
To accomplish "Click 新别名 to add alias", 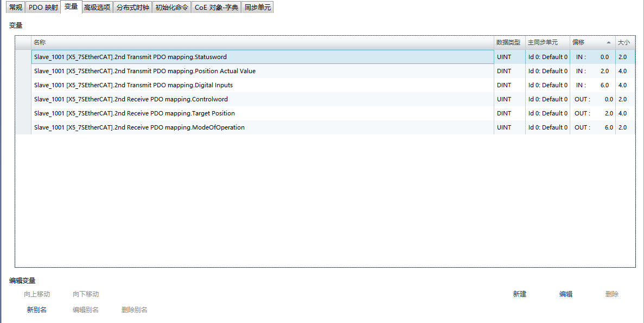I will [36, 310].
